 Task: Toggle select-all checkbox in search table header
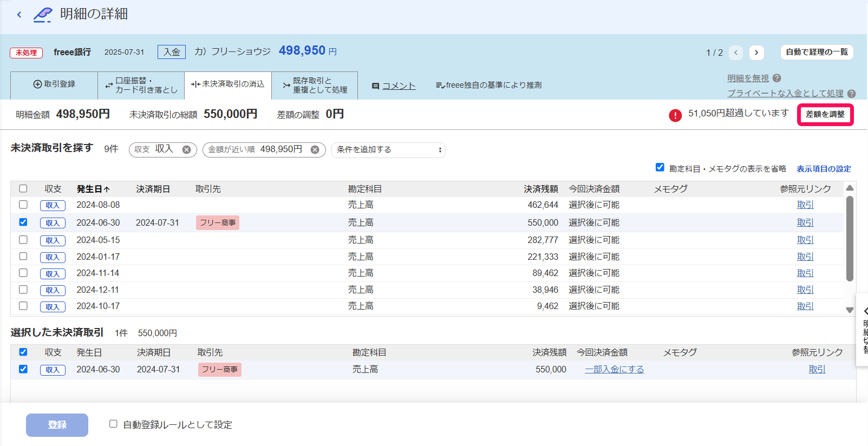click(x=23, y=188)
